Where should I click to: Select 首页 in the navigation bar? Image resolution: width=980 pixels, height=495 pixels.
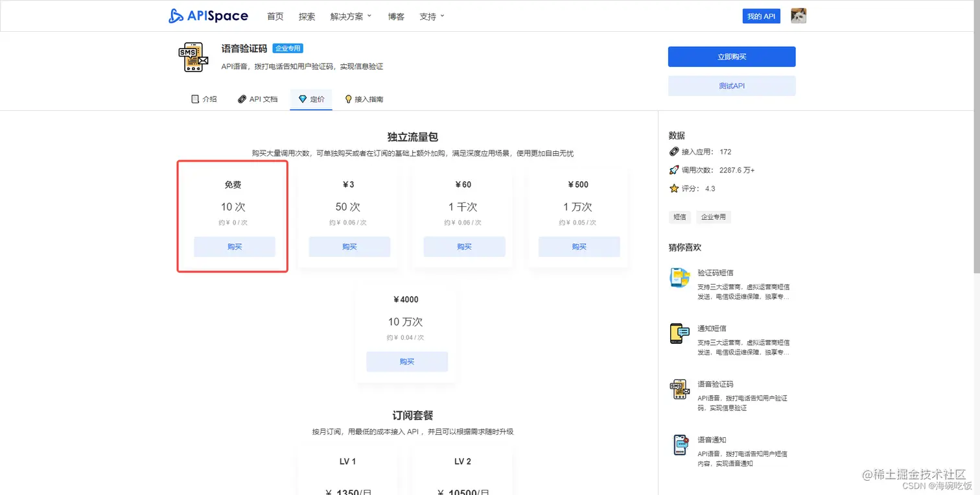pos(275,16)
